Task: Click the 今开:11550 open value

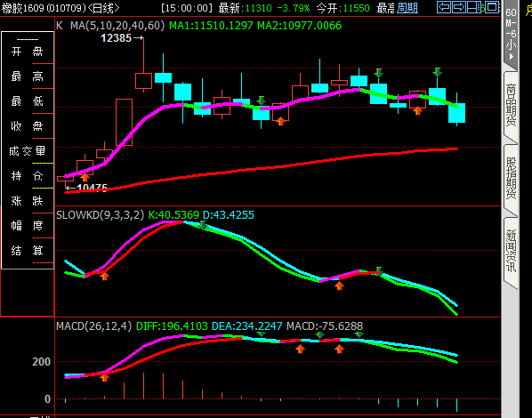Action: [x=343, y=8]
